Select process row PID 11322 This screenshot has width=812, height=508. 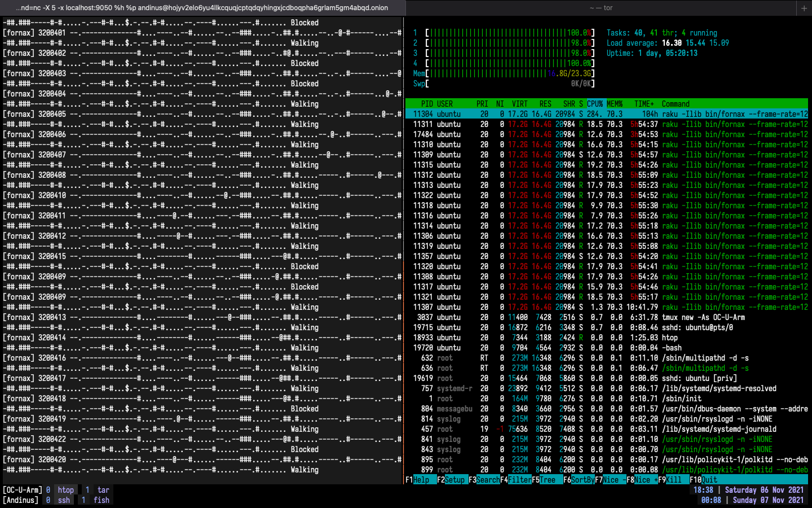(x=607, y=195)
